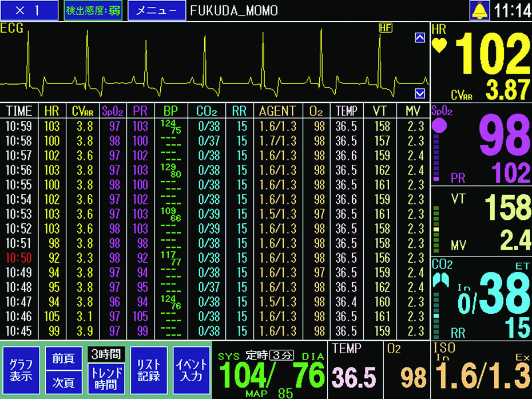
Task: Click the alarm bell icon
Action: (x=480, y=10)
